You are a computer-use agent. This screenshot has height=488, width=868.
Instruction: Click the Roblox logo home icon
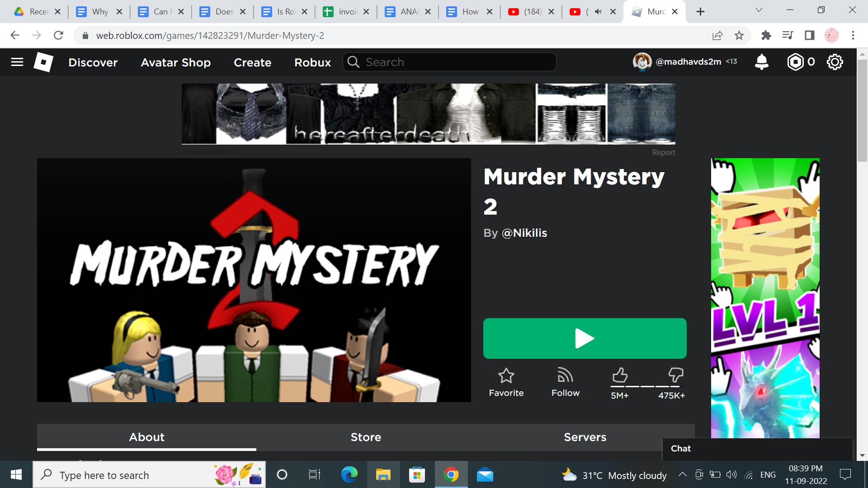[x=43, y=62]
